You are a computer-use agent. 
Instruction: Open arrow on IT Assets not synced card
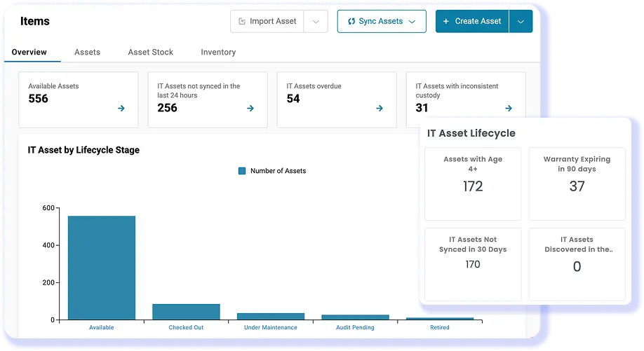pos(250,109)
